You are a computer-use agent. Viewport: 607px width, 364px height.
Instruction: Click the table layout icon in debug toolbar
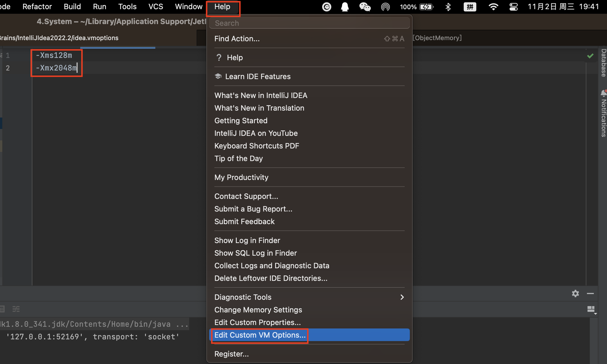pyautogui.click(x=2, y=309)
